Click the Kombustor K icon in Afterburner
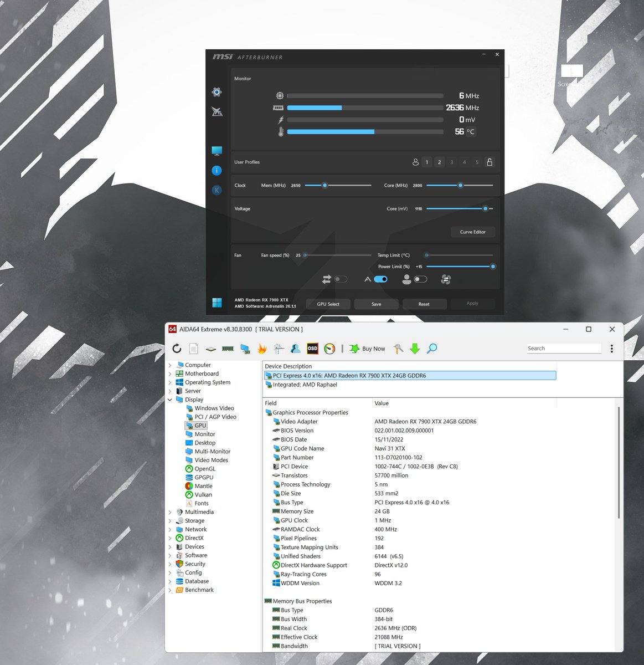This screenshot has height=665, width=644. click(x=217, y=190)
